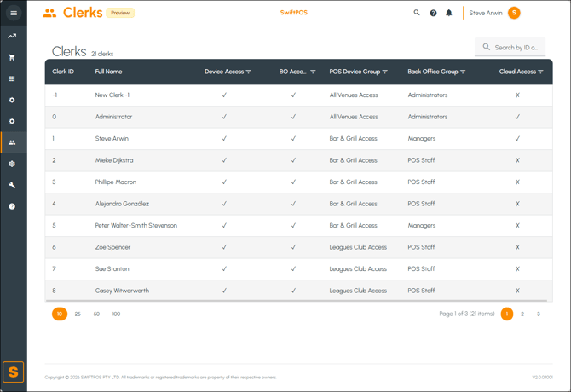Open the help icon in sidebar
Image resolution: width=571 pixels, height=392 pixels.
tap(12, 206)
